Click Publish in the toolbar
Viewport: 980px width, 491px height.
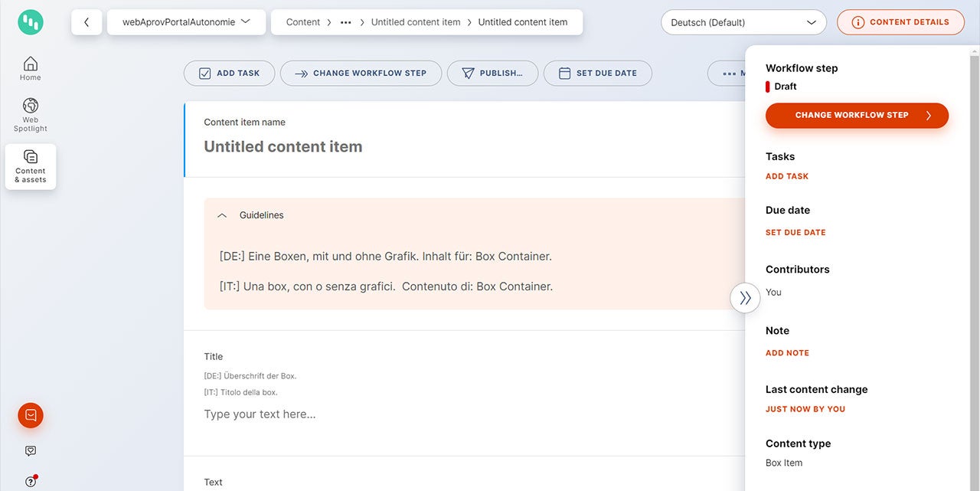click(x=491, y=74)
